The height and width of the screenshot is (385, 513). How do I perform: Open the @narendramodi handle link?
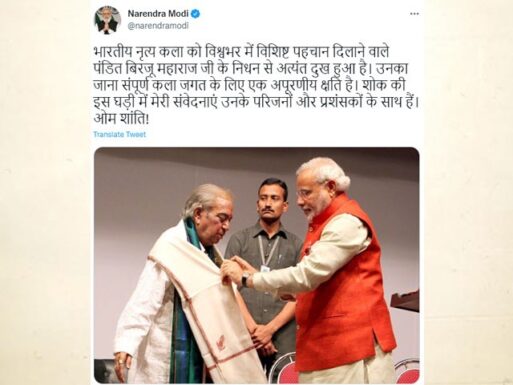click(x=158, y=26)
